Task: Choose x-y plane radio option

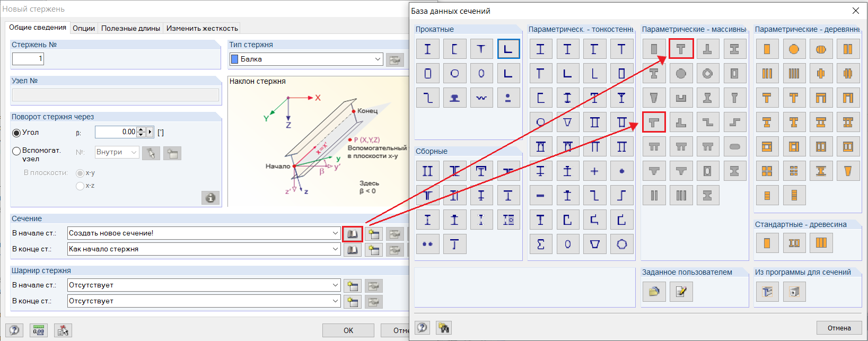Action: point(80,173)
